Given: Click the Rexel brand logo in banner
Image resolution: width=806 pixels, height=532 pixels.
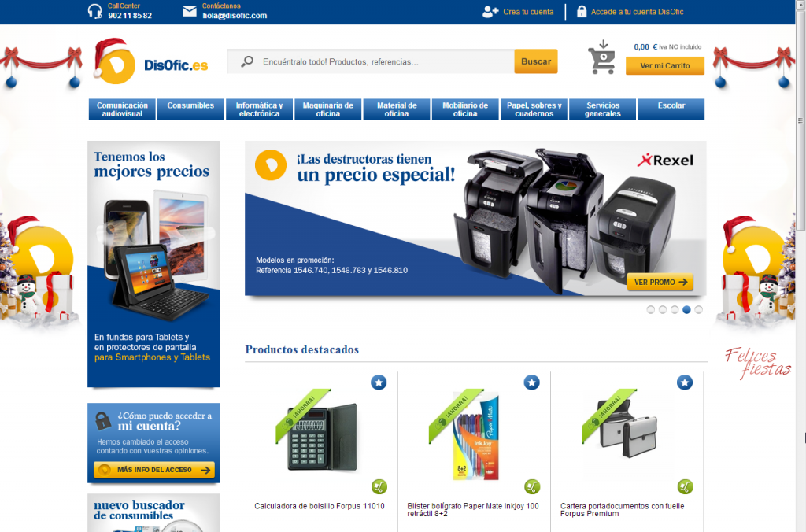Looking at the screenshot, I should (x=665, y=161).
